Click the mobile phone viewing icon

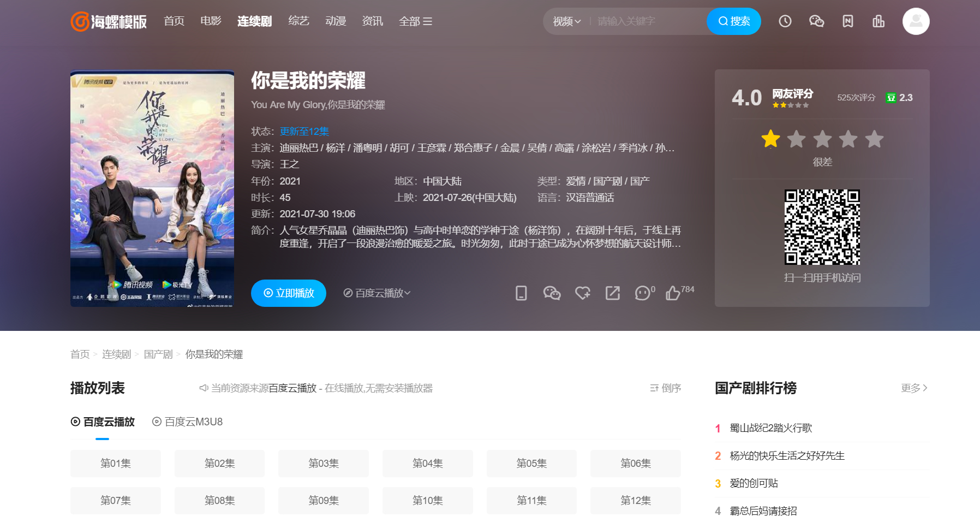tap(521, 293)
